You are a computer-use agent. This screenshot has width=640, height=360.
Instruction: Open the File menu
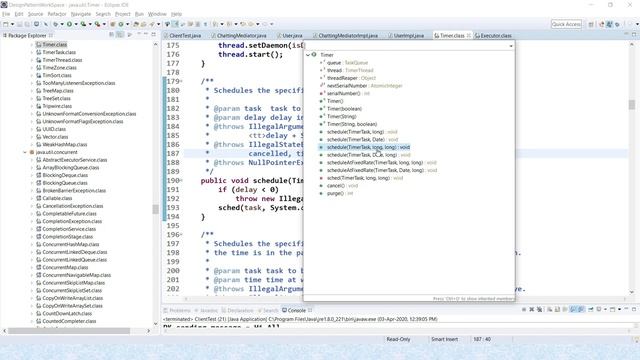[x=6, y=14]
